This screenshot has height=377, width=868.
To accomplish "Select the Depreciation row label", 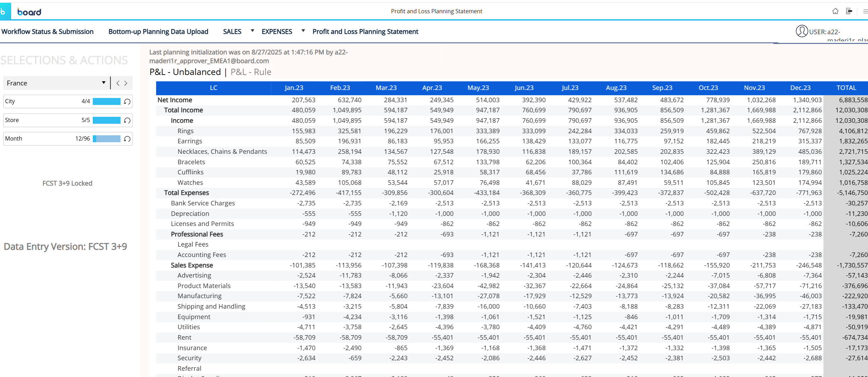I will (x=190, y=214).
